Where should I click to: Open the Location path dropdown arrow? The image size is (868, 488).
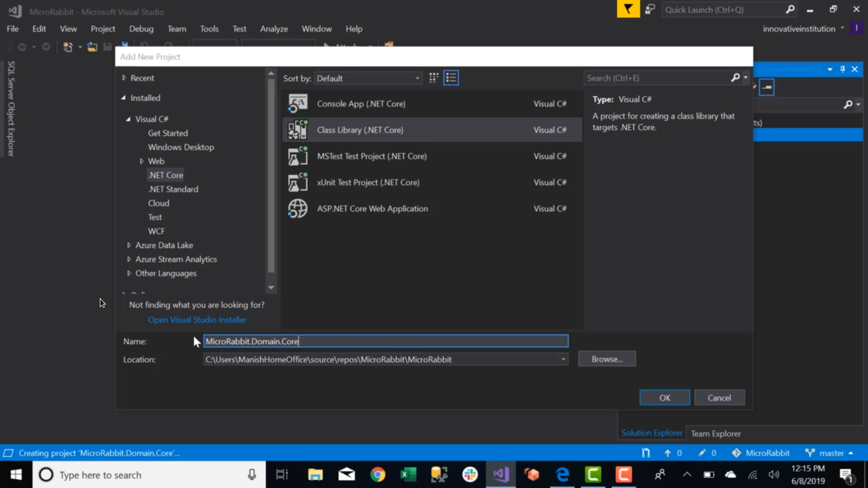563,359
